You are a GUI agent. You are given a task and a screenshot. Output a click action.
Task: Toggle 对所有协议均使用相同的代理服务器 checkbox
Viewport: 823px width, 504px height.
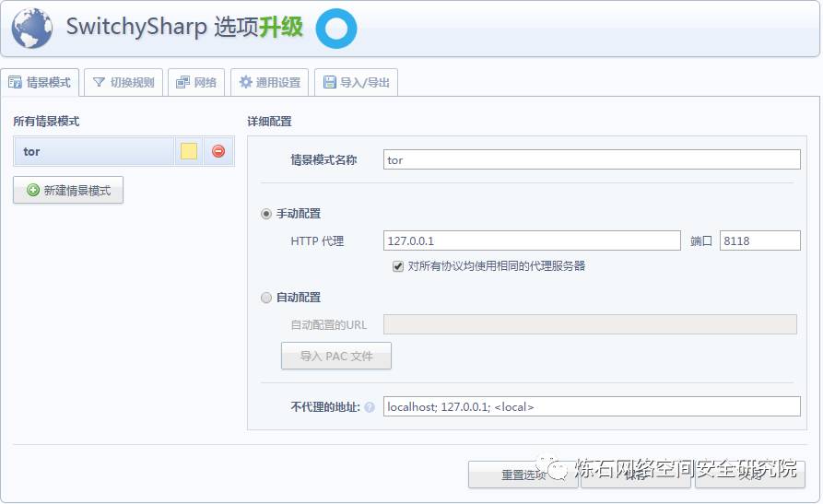click(x=398, y=266)
